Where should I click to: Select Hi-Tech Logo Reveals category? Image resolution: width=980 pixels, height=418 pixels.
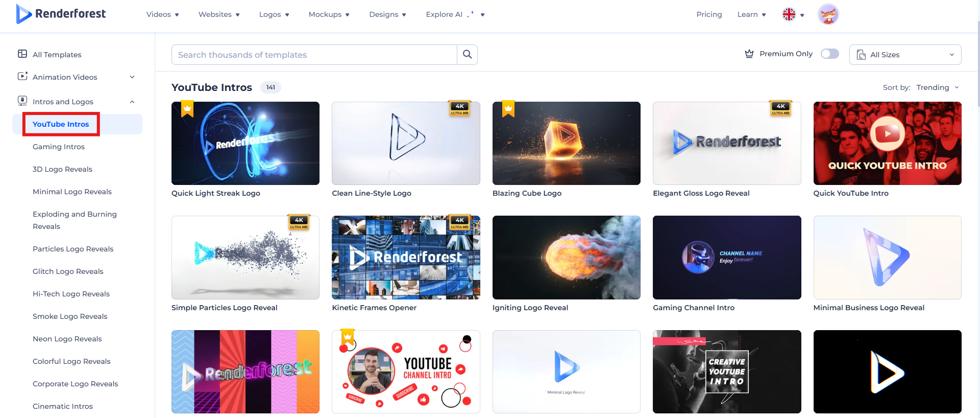click(71, 294)
